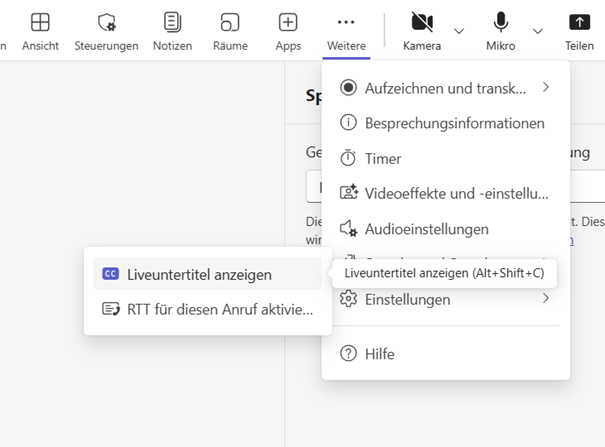605x447 pixels.
Task: Expand camera options chevron next to Kamera
Action: click(x=459, y=31)
